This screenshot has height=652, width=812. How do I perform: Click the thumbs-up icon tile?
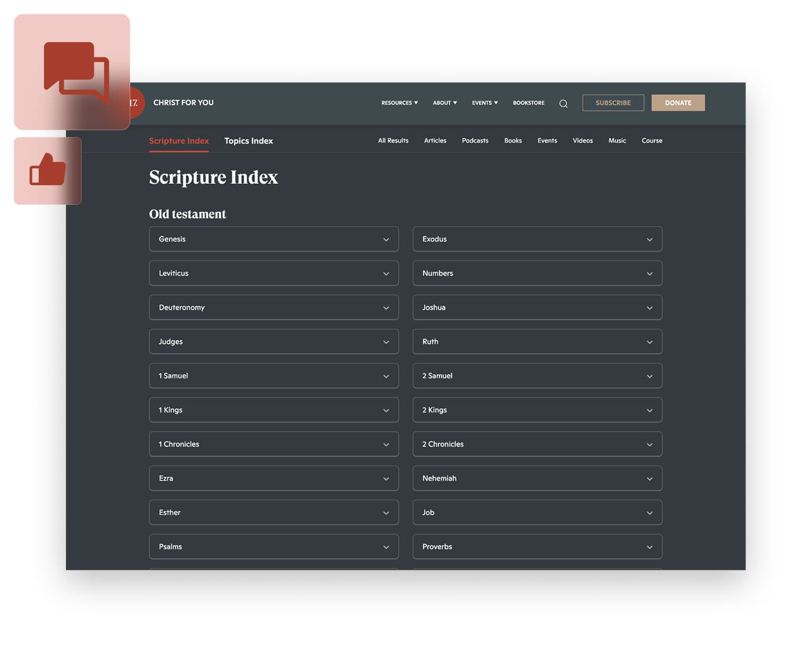coord(47,171)
